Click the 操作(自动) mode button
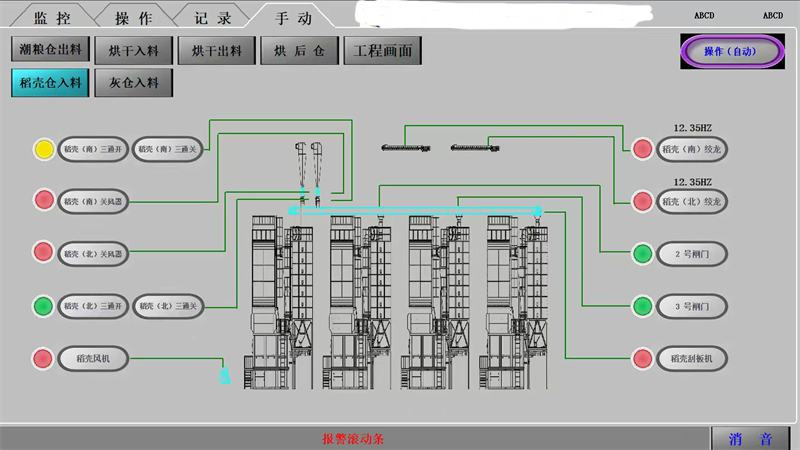 730,52
